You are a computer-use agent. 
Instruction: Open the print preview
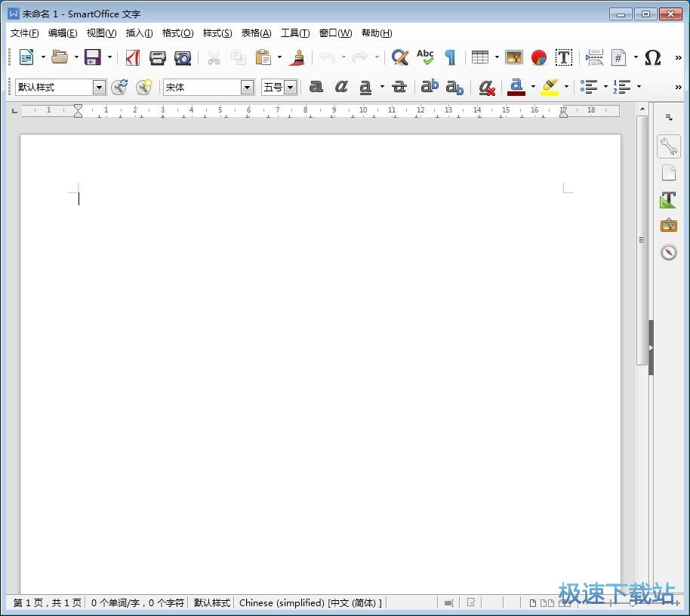point(182,57)
